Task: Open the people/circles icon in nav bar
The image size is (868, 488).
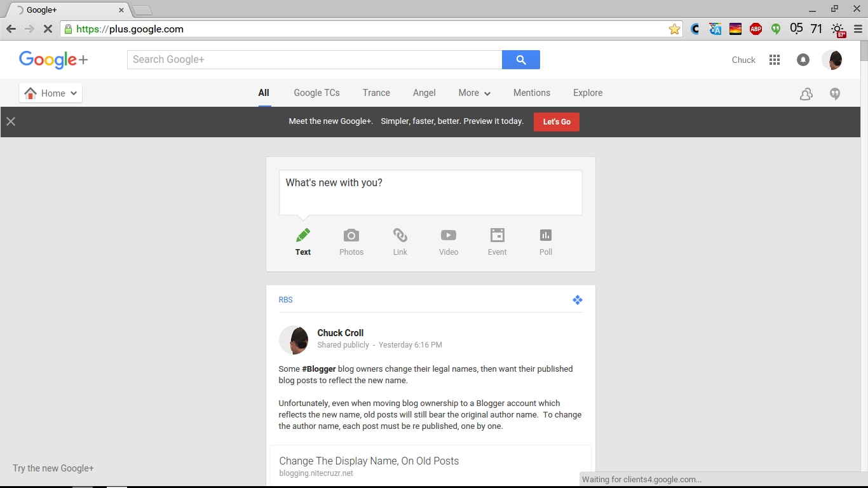Action: pyautogui.click(x=806, y=94)
